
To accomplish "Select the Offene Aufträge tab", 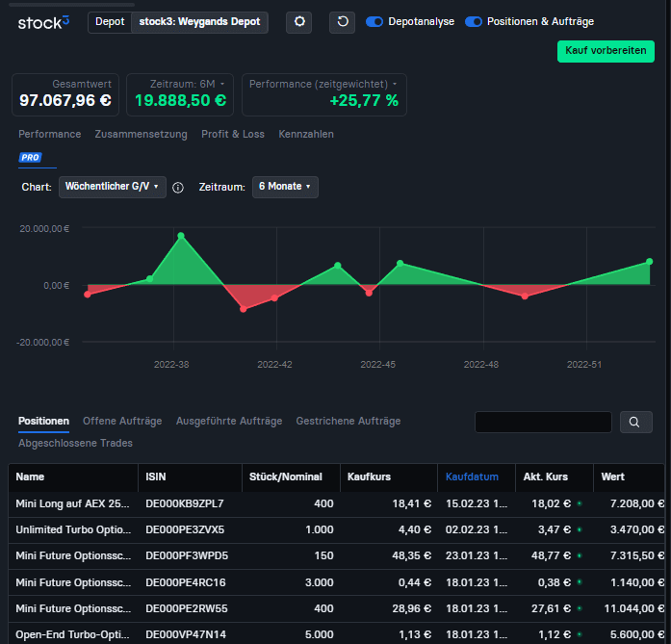I will [122, 421].
